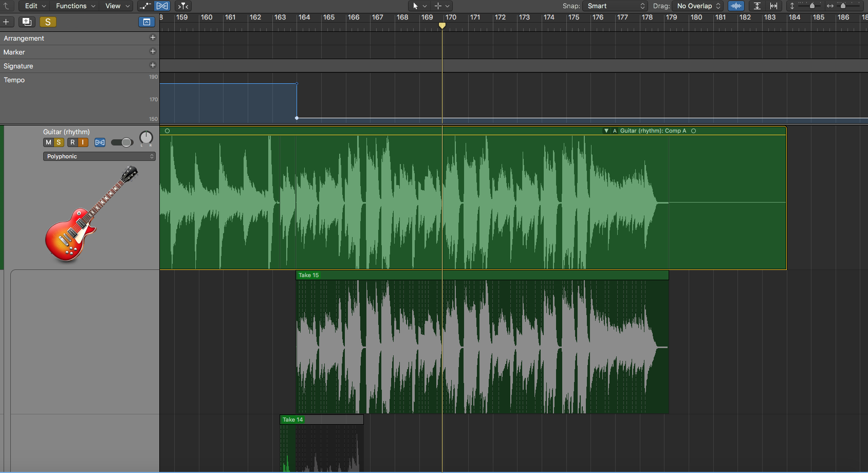Open the take folder comp A menu
Image resolution: width=868 pixels, height=473 pixels.
(615, 131)
